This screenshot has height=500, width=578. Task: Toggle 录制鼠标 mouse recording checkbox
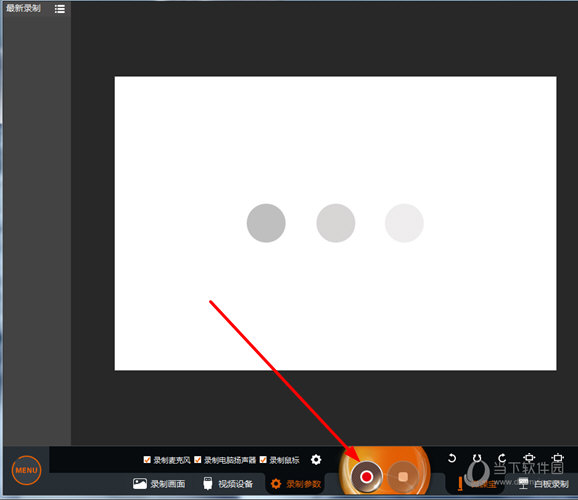pos(263,460)
